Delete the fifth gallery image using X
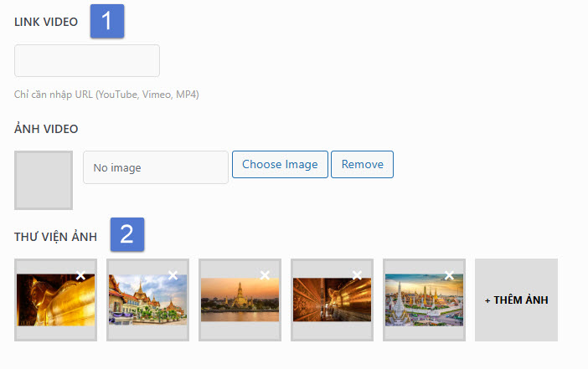Viewport: 588px width, 369px height. tap(449, 275)
